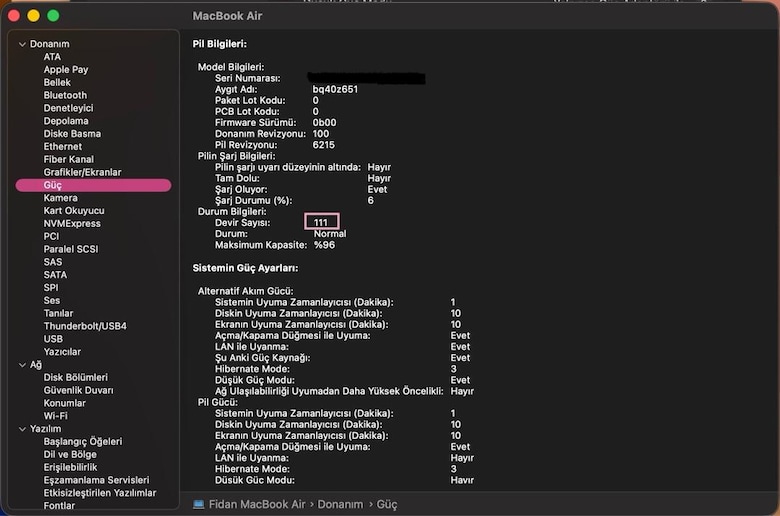Select Diske Basma item

tap(72, 134)
